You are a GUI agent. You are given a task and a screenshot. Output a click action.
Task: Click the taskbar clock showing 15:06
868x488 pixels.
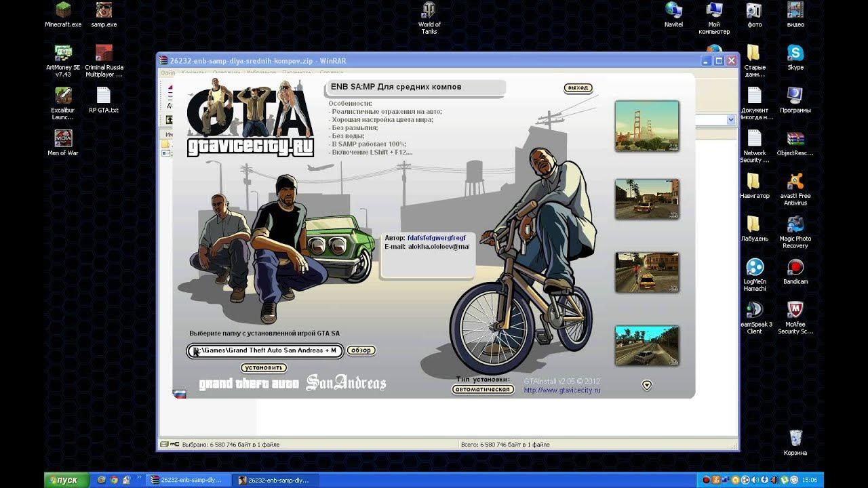pos(811,480)
